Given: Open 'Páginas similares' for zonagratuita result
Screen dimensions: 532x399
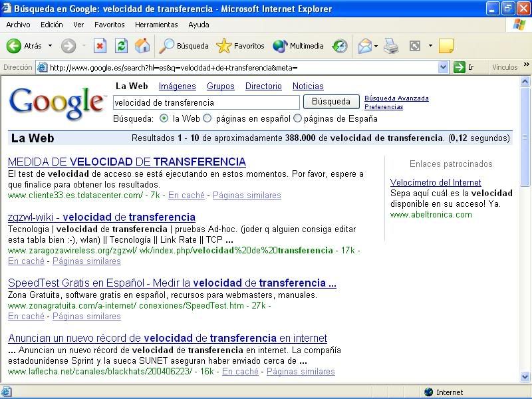Looking at the screenshot, I should [86, 317].
